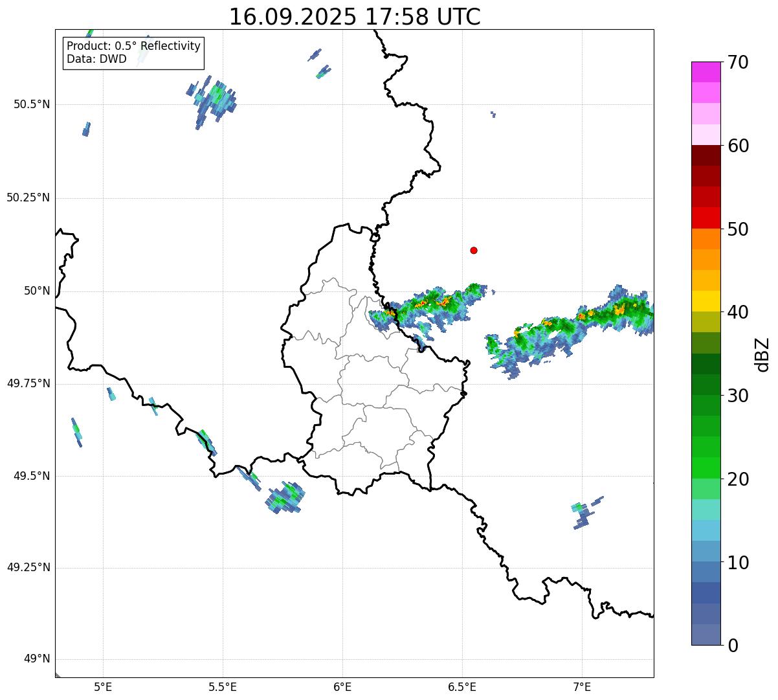The image size is (778, 700).
Task: Click the colorbar tick label '70'
Action: click(x=738, y=63)
